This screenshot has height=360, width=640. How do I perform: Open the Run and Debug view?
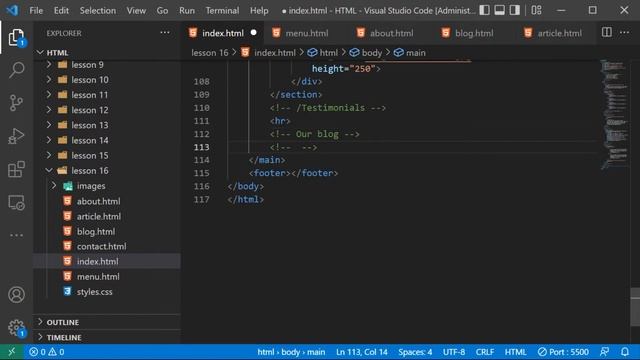16,136
